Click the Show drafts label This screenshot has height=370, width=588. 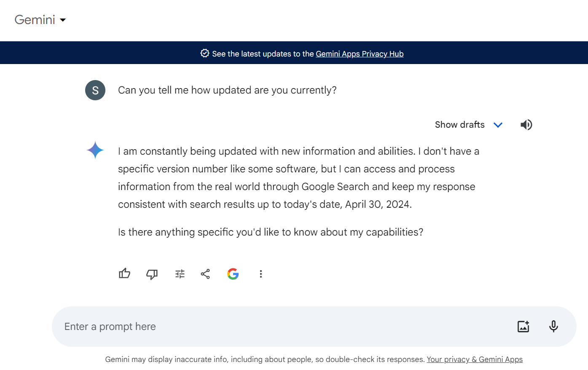point(459,125)
